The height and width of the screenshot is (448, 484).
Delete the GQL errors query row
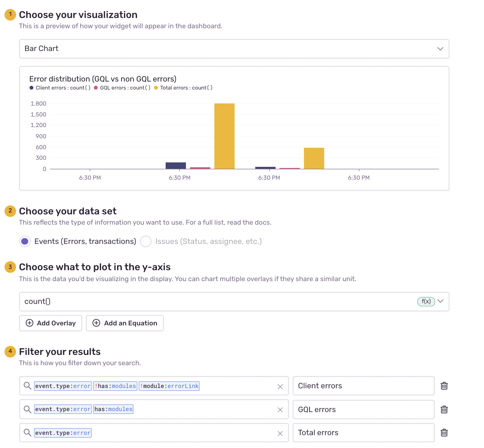tap(444, 409)
